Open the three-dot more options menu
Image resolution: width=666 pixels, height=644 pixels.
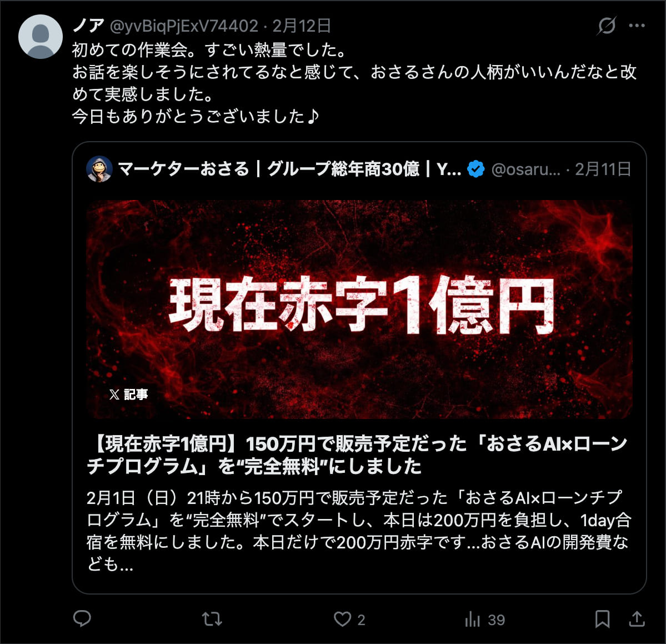pos(637,26)
